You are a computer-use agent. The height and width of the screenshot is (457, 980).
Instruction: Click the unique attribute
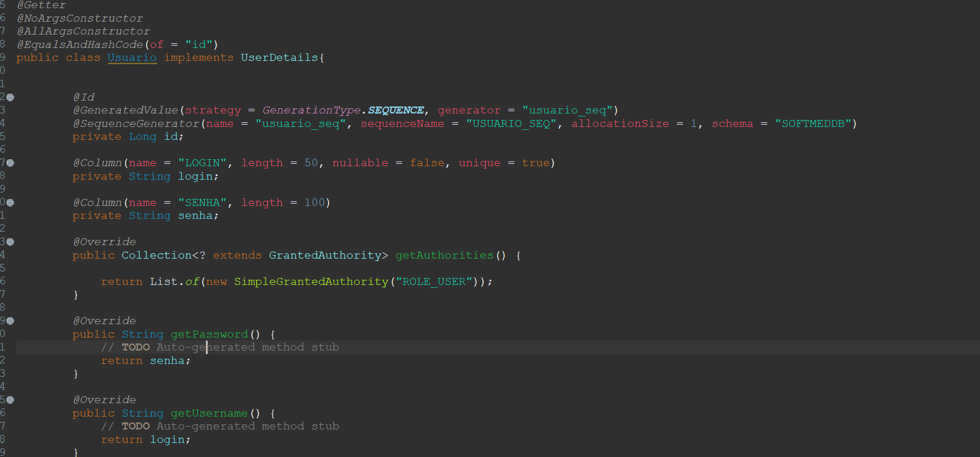[480, 163]
